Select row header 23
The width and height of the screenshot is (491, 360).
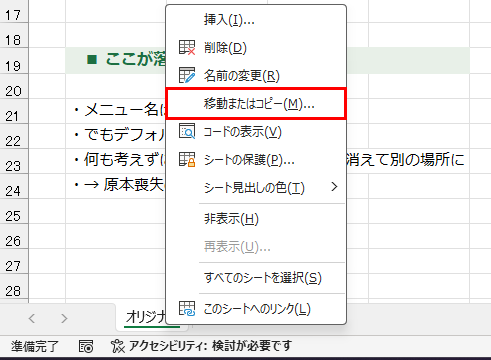(14, 161)
